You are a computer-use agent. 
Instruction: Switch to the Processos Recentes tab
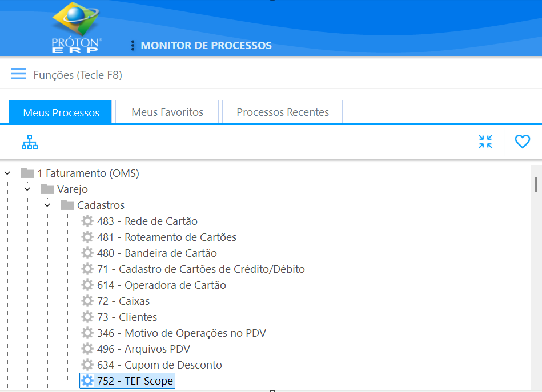click(283, 112)
